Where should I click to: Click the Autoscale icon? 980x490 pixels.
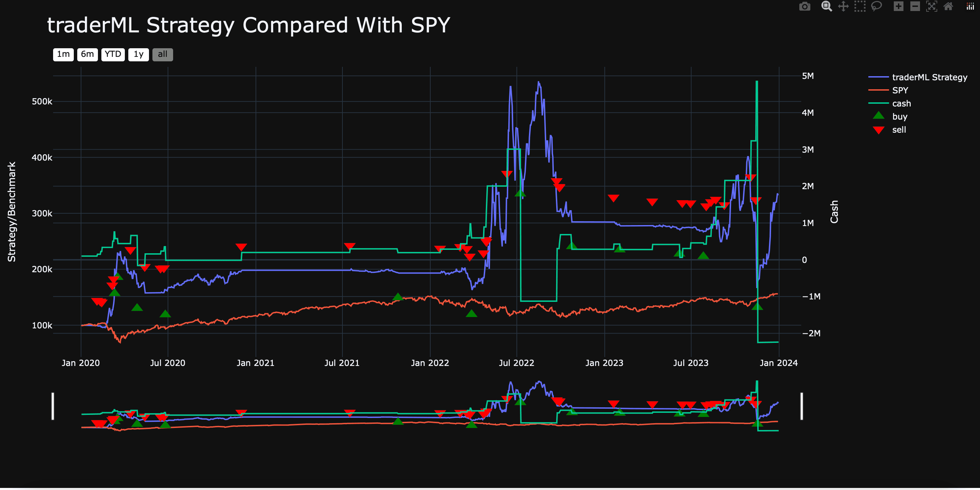click(931, 7)
